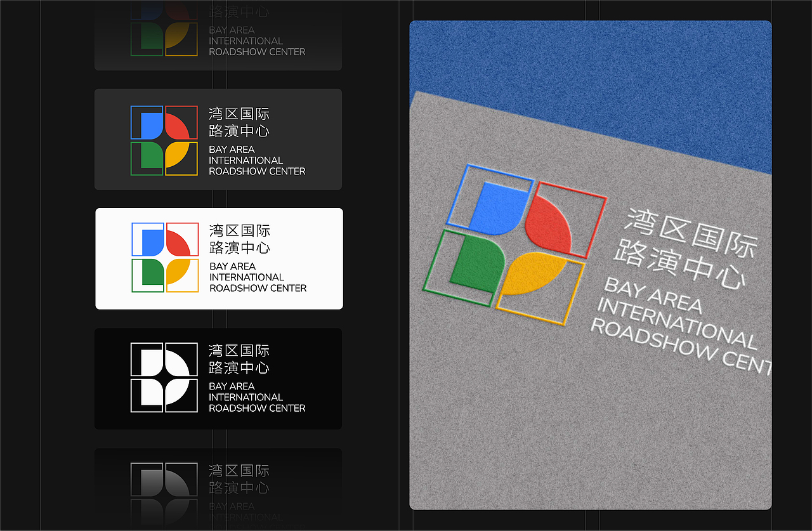Screen dimensions: 812x531
Task: Click embossed 'BAY AREA' text in felt mockup
Action: [654, 296]
